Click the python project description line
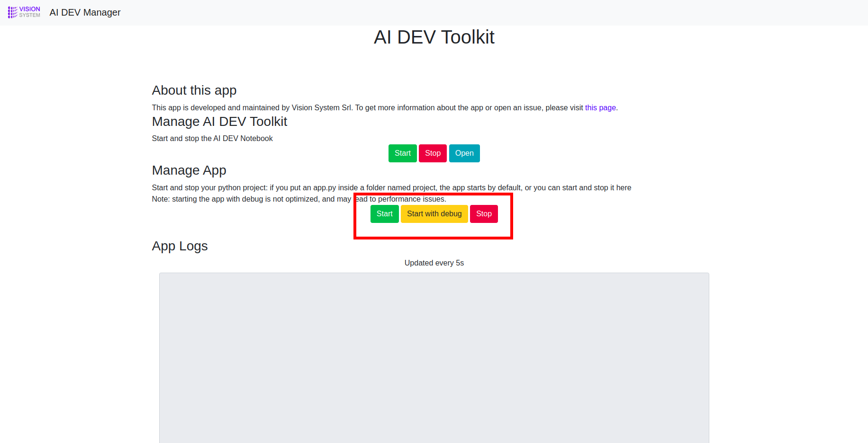 (x=391, y=188)
